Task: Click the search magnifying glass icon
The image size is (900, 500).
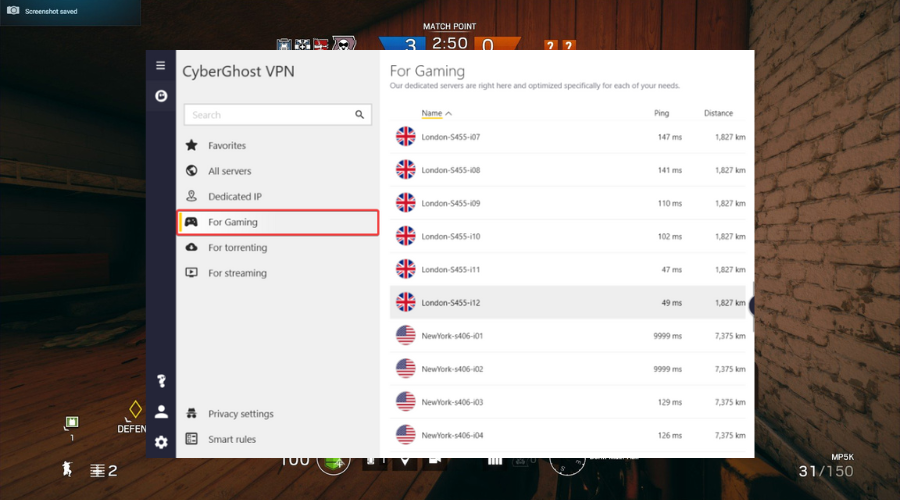Action: 360,115
